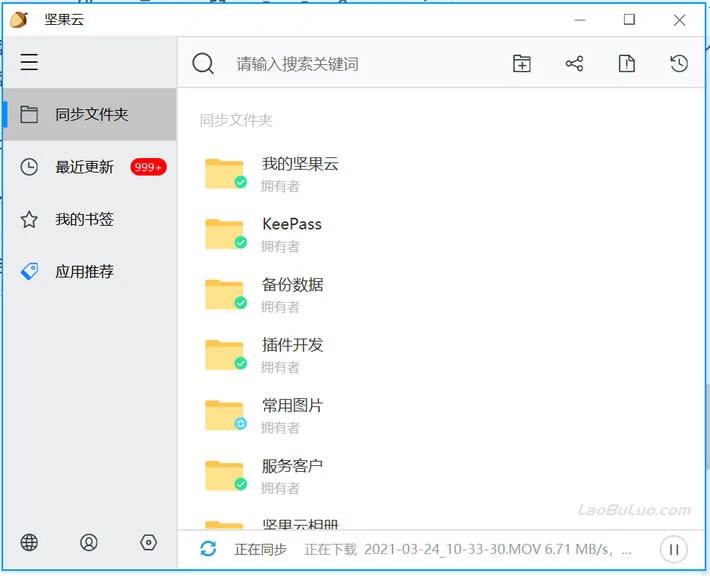Click the share icon in toolbar
Screen dimensions: 710x576
[574, 63]
